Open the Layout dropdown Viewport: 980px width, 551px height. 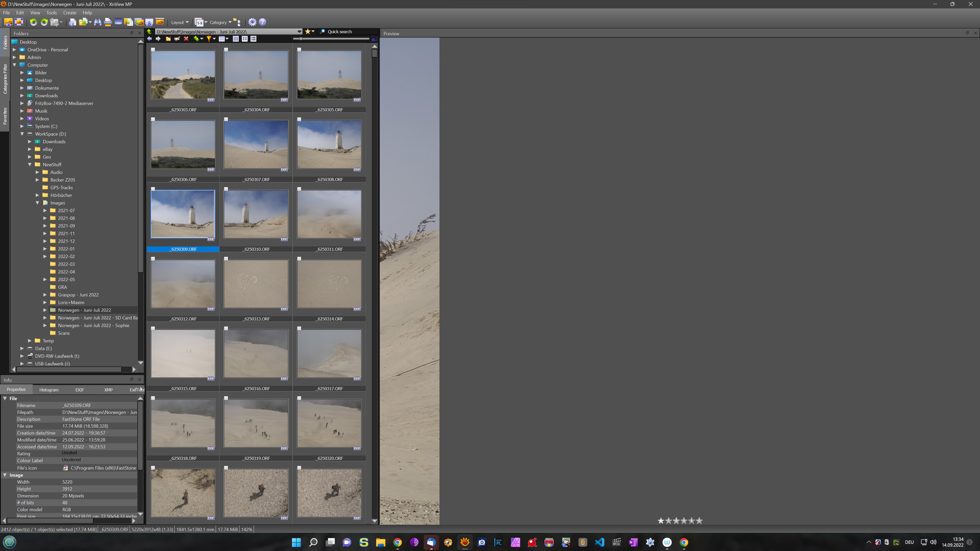180,22
